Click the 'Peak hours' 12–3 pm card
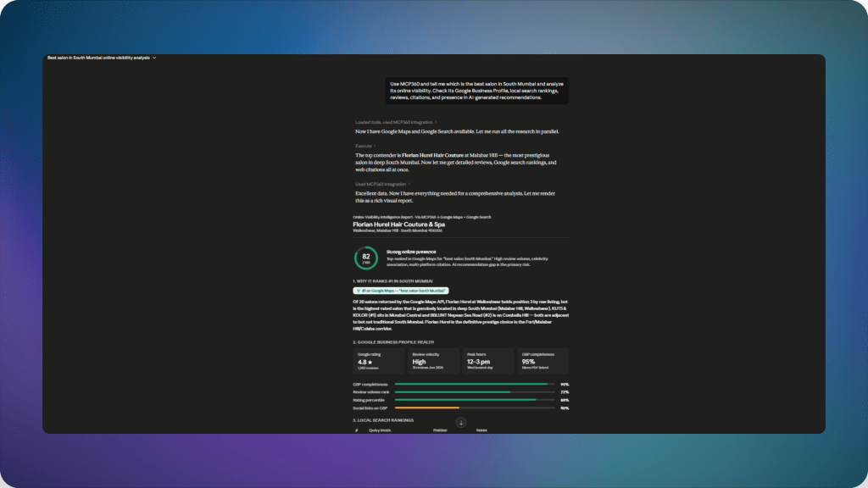The image size is (868, 488). [488, 361]
